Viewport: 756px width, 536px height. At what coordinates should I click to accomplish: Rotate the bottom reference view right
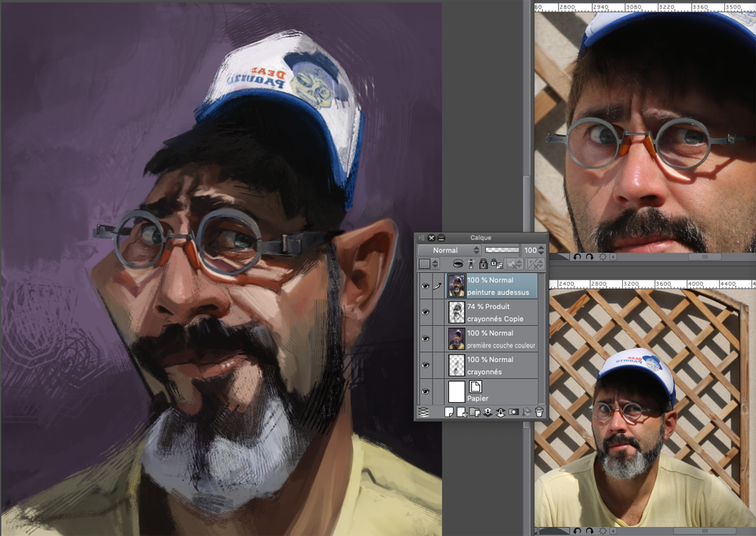pyautogui.click(x=590, y=531)
